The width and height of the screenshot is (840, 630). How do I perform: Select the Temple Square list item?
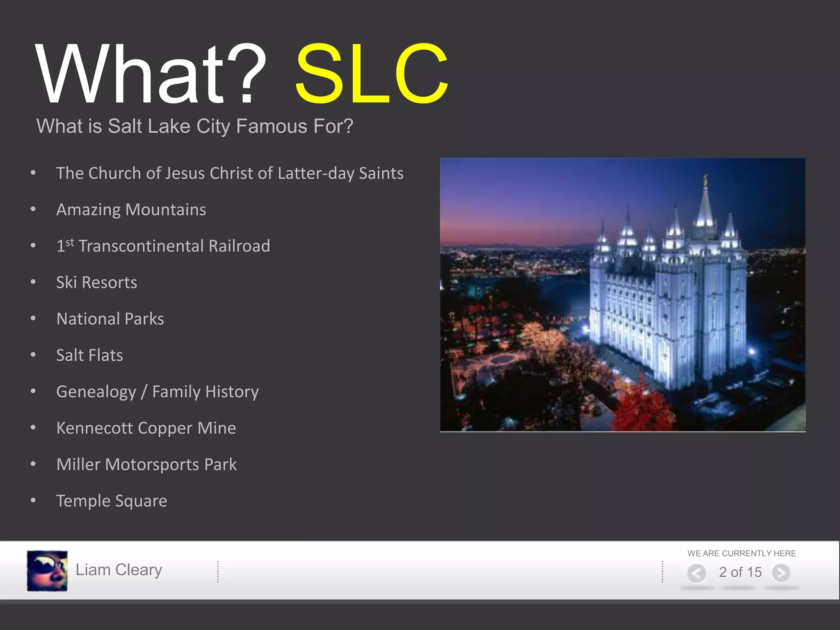pyautogui.click(x=112, y=501)
